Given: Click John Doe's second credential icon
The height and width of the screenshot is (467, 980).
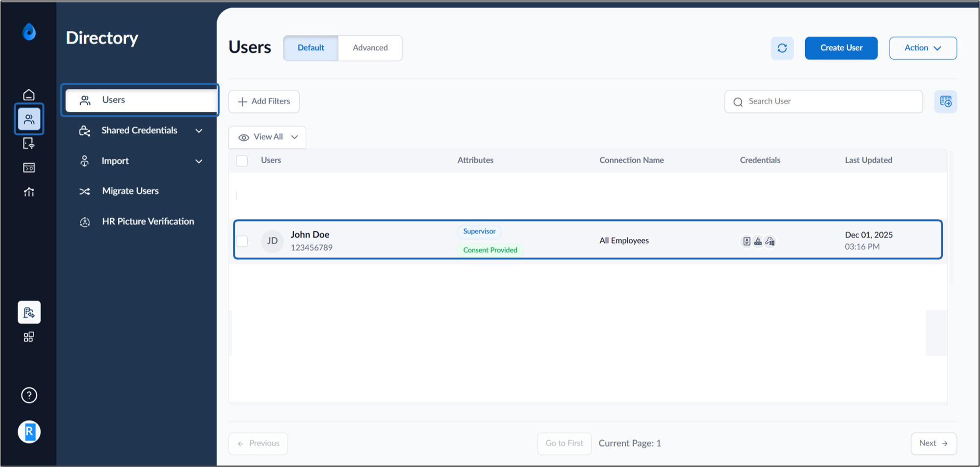Looking at the screenshot, I should pyautogui.click(x=758, y=241).
